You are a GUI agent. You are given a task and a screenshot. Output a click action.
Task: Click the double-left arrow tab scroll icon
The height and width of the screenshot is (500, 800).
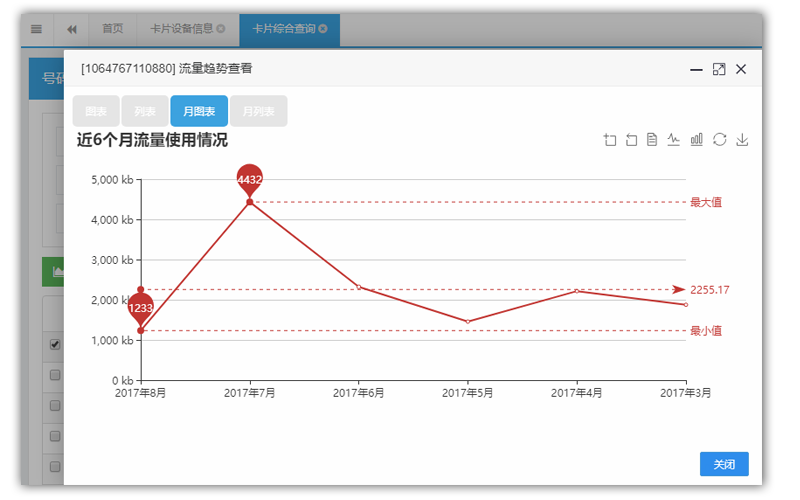pos(72,29)
